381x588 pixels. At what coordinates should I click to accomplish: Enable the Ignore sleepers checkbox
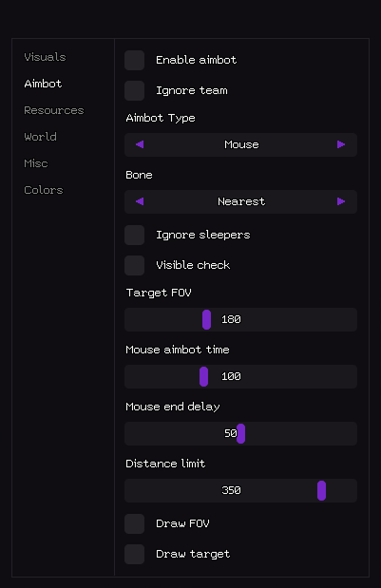(x=135, y=235)
